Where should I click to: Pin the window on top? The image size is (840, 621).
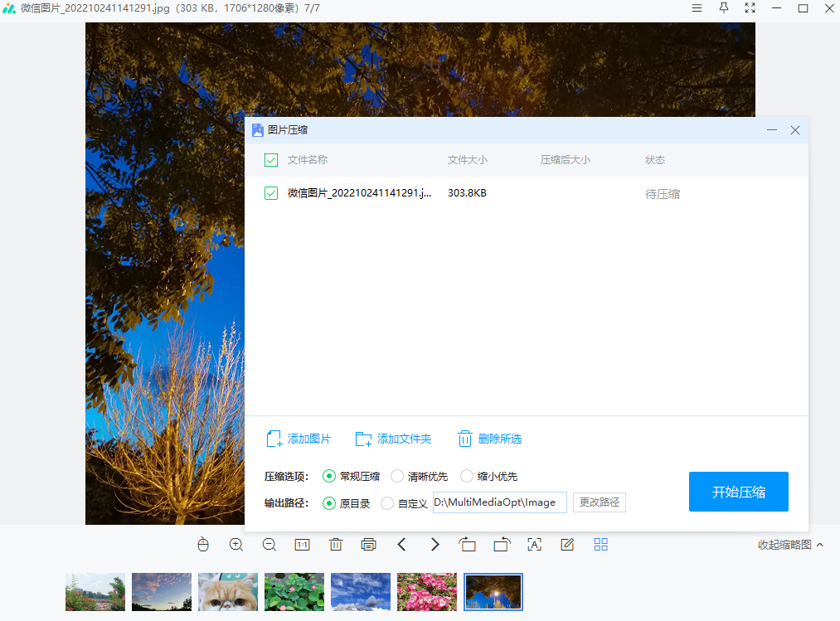point(723,8)
